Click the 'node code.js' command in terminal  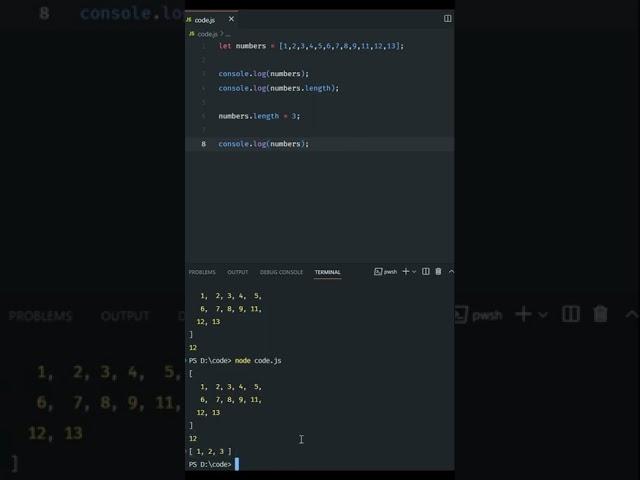coord(258,361)
